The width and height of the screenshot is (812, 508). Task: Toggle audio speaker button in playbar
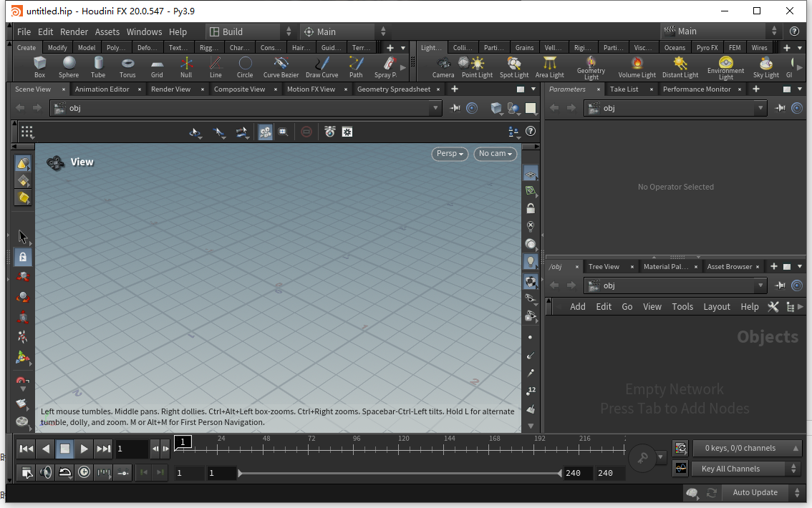[x=46, y=472]
